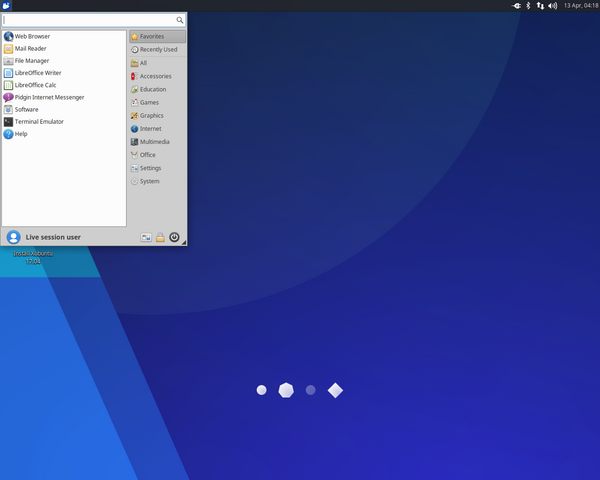Click the power/log out icon
This screenshot has height=480, width=600.
pos(174,237)
